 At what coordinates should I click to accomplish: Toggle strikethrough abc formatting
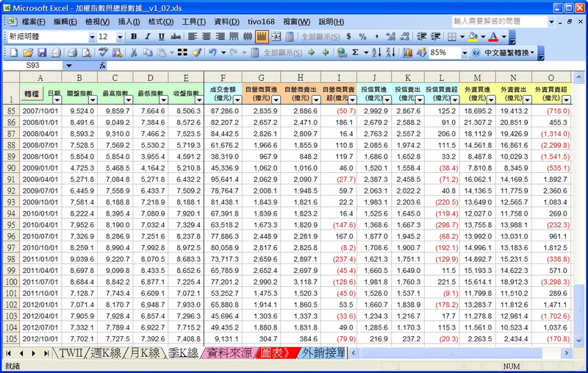pyautogui.click(x=176, y=36)
